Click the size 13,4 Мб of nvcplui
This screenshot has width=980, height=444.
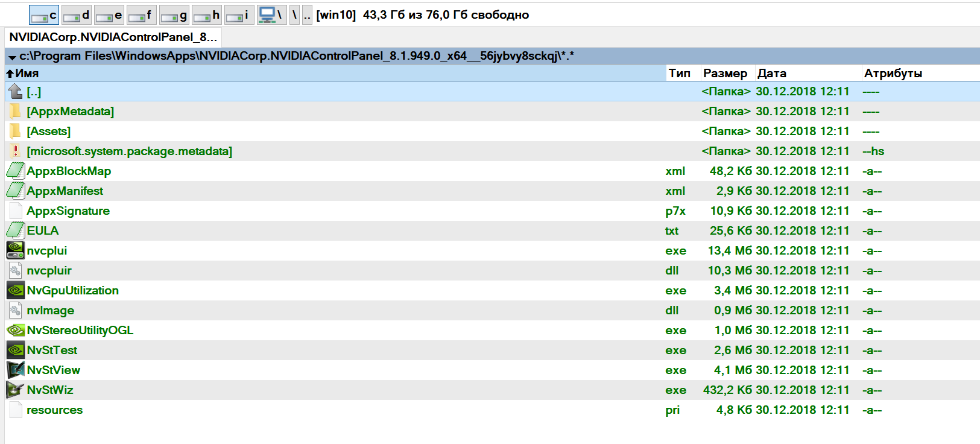click(x=730, y=250)
